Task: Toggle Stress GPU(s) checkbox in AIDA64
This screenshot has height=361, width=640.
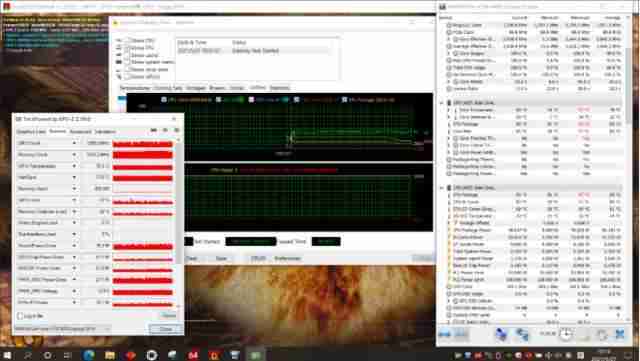Action: pos(127,77)
